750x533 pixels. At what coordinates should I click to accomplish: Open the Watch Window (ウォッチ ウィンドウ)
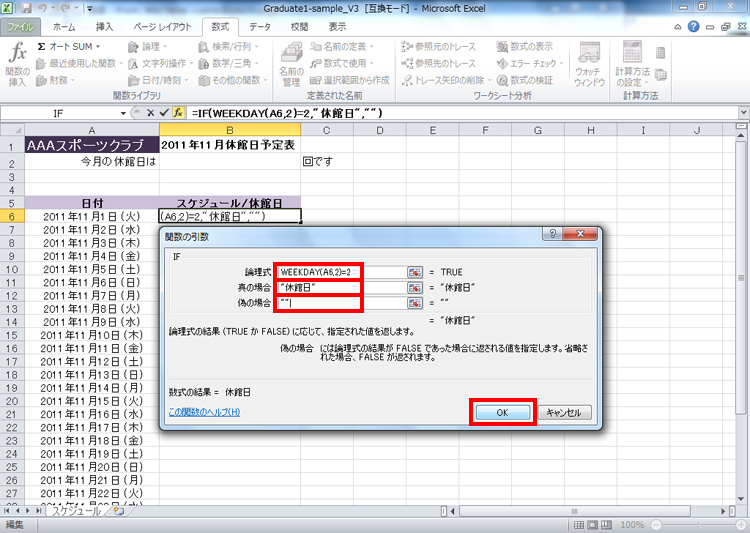[x=589, y=65]
